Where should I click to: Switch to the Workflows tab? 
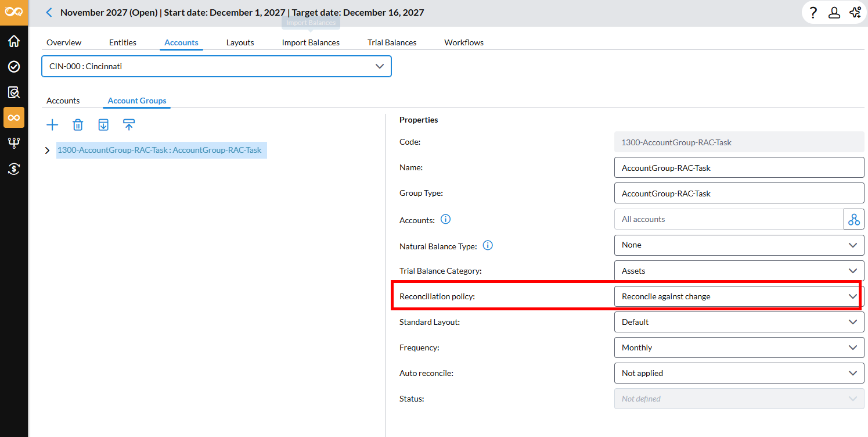click(464, 42)
